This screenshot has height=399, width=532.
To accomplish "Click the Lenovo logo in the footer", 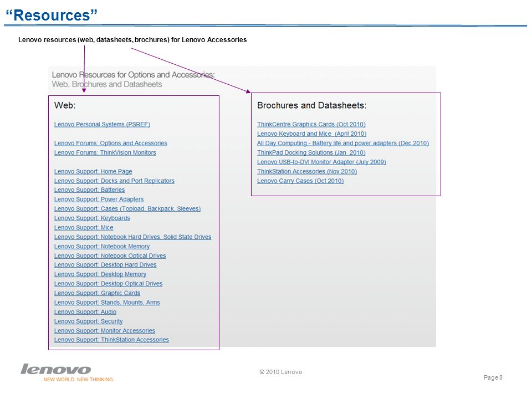I will [x=55, y=369].
